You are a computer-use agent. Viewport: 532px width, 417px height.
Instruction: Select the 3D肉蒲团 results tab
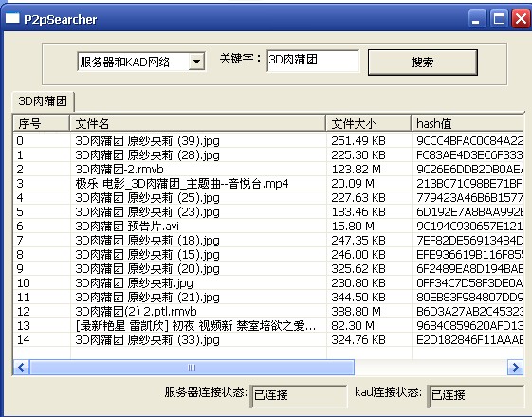point(43,101)
